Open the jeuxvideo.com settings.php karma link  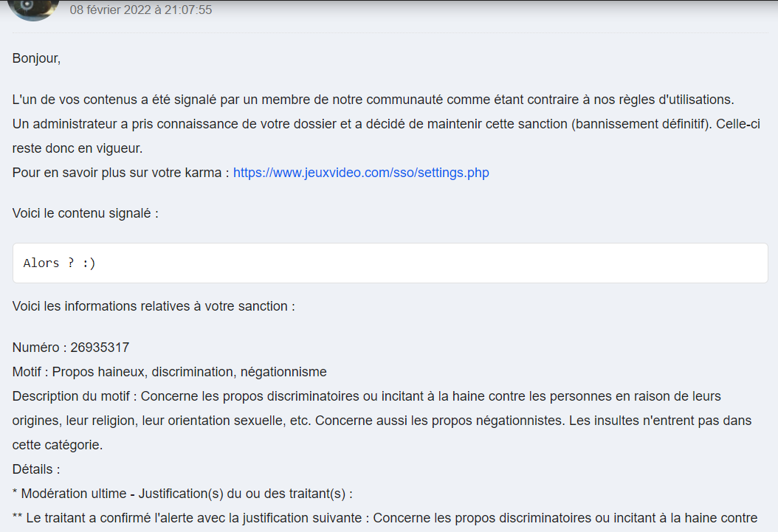[x=361, y=173]
